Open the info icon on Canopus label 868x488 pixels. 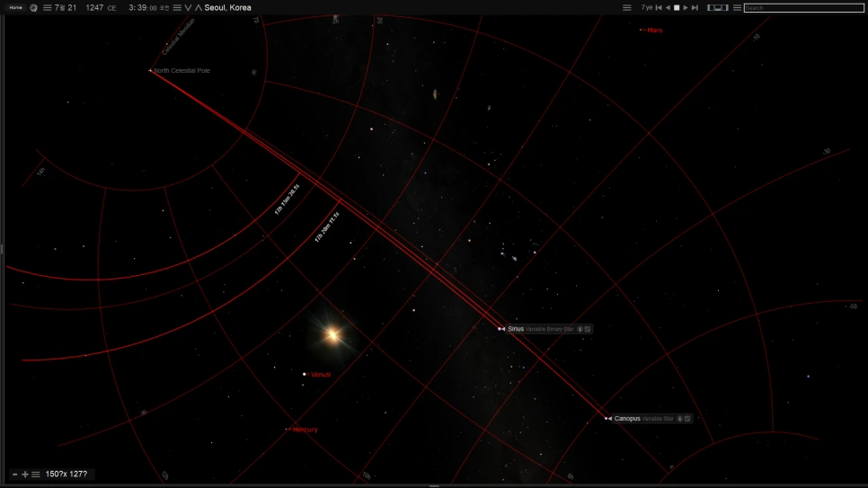click(680, 419)
